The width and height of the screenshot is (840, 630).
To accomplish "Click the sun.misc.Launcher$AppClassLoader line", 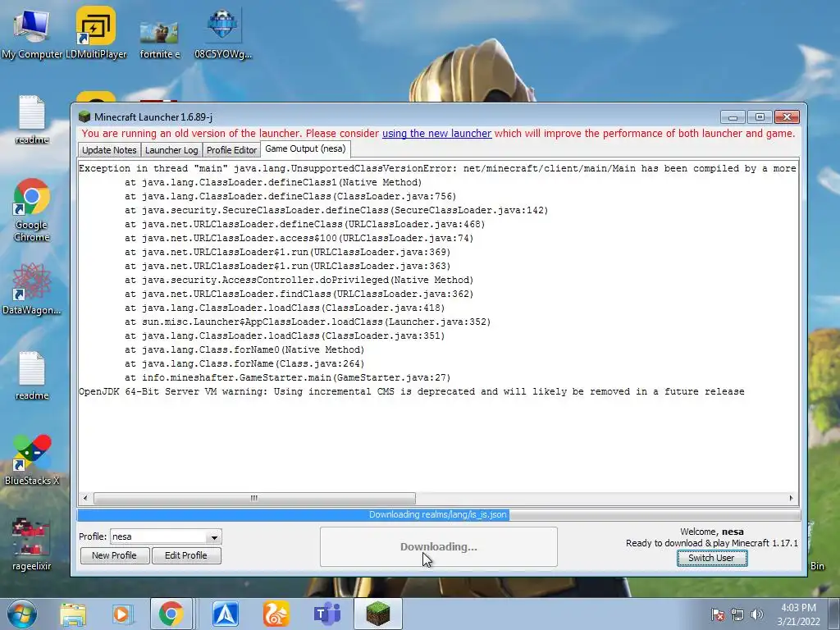I will pos(308,322).
